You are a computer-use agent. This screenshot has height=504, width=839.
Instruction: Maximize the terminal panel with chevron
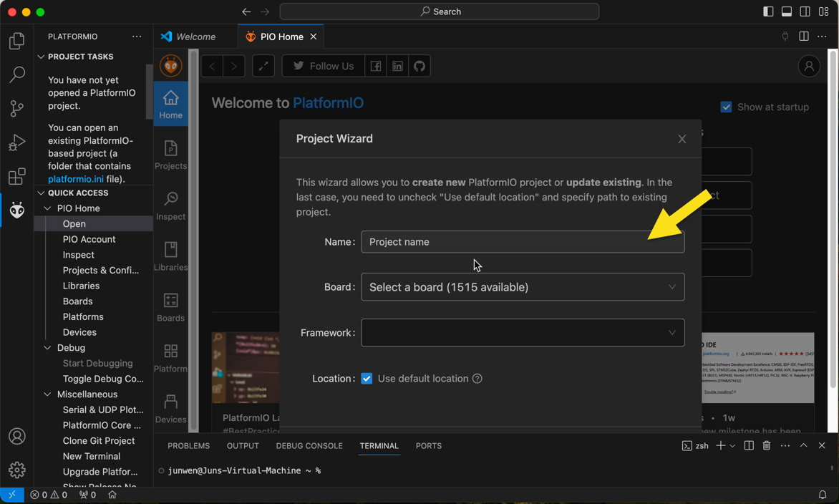(x=804, y=446)
